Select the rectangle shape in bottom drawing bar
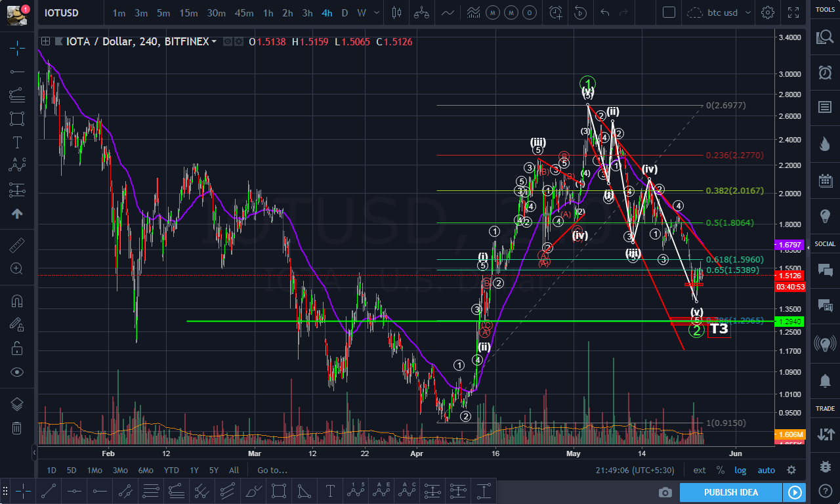Screen dimensions: 840x504 pyautogui.click(x=278, y=491)
